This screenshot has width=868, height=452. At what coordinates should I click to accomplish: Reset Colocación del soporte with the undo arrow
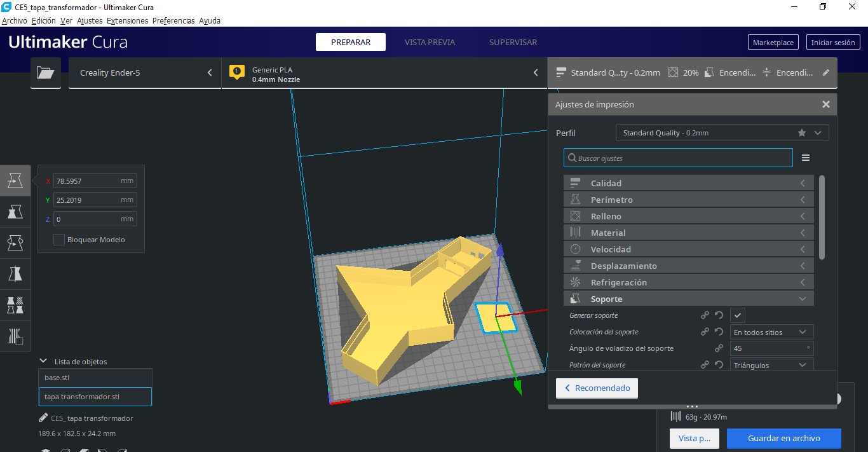719,332
